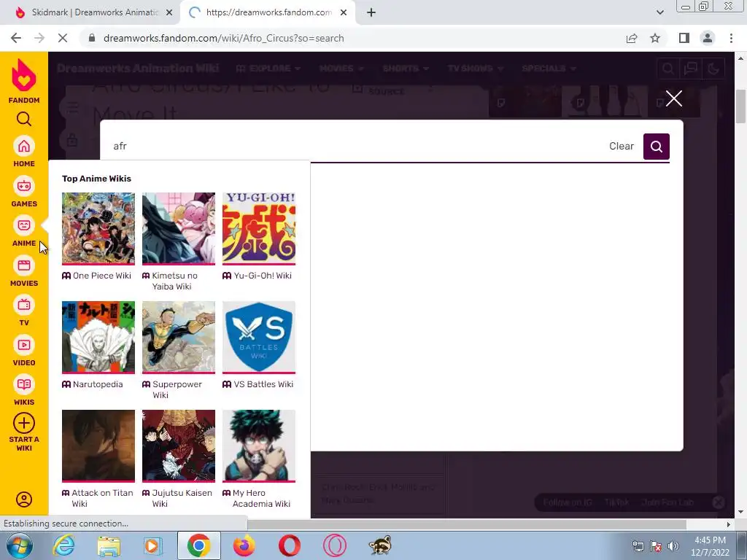Open the user profile icon in sidebar

(24, 499)
